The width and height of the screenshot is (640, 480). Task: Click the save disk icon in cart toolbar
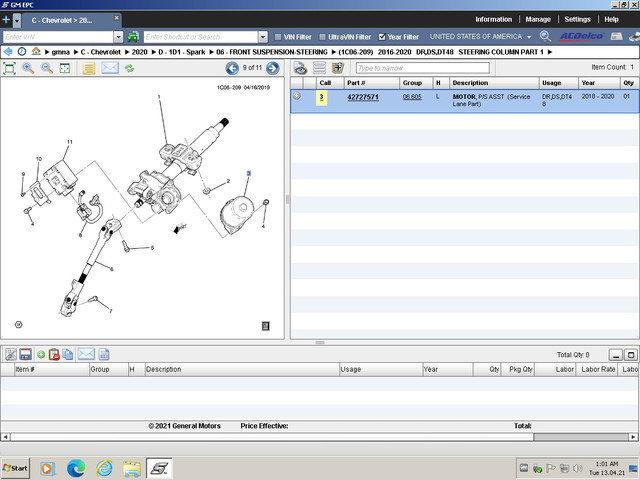click(x=25, y=354)
